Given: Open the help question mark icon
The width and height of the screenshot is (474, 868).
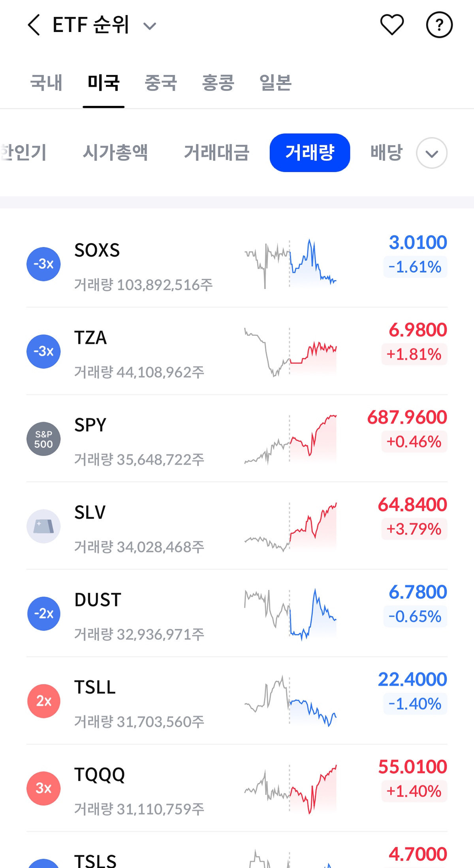Looking at the screenshot, I should click(439, 25).
